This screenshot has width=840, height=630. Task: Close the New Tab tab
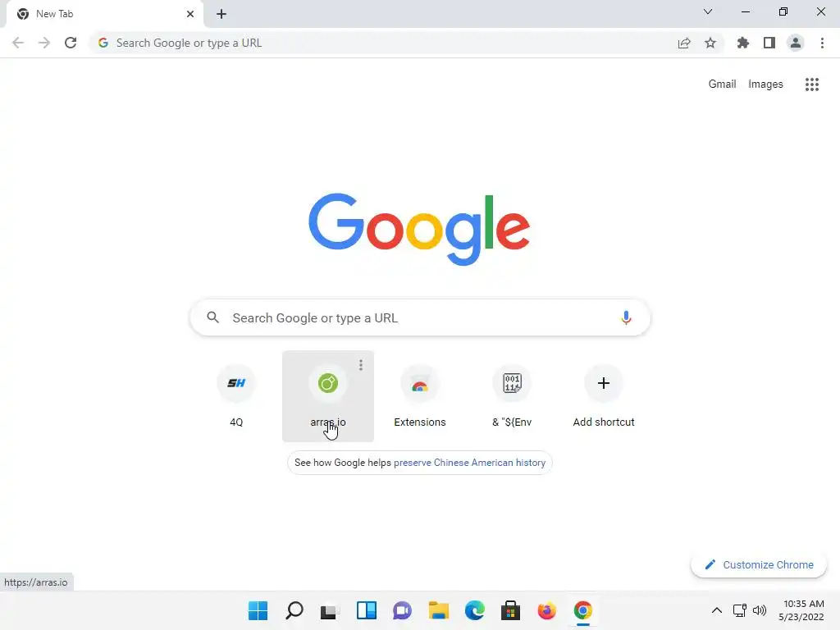190,14
